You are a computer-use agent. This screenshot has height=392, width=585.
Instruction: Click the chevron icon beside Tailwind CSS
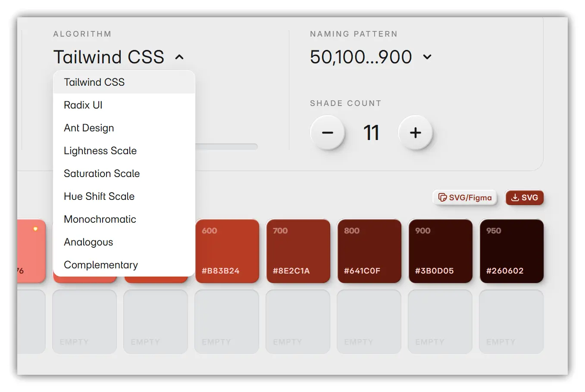click(179, 57)
